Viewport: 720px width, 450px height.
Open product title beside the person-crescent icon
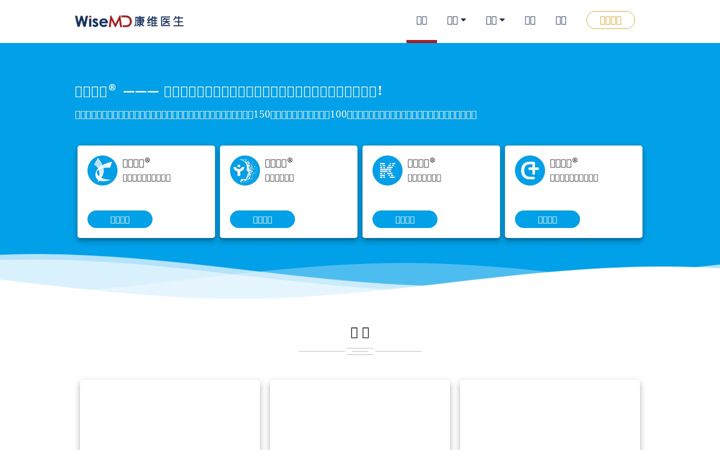click(278, 163)
